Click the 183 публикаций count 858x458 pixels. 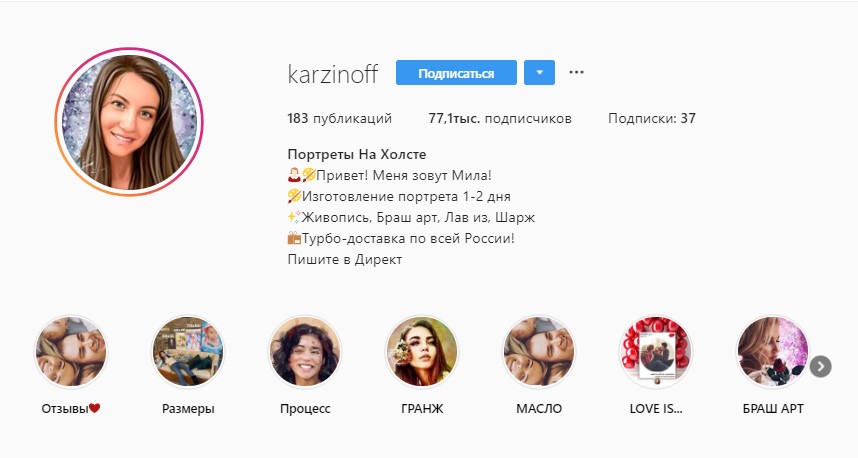pyautogui.click(x=340, y=118)
